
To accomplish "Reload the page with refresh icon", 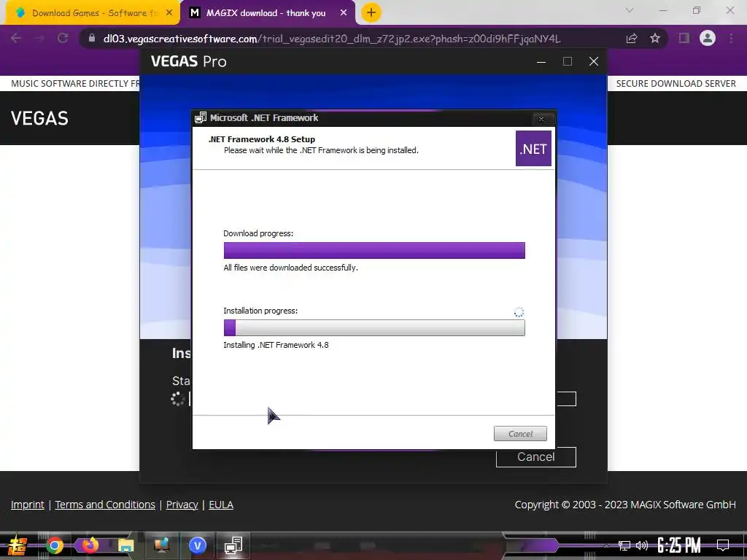I will [x=63, y=39].
